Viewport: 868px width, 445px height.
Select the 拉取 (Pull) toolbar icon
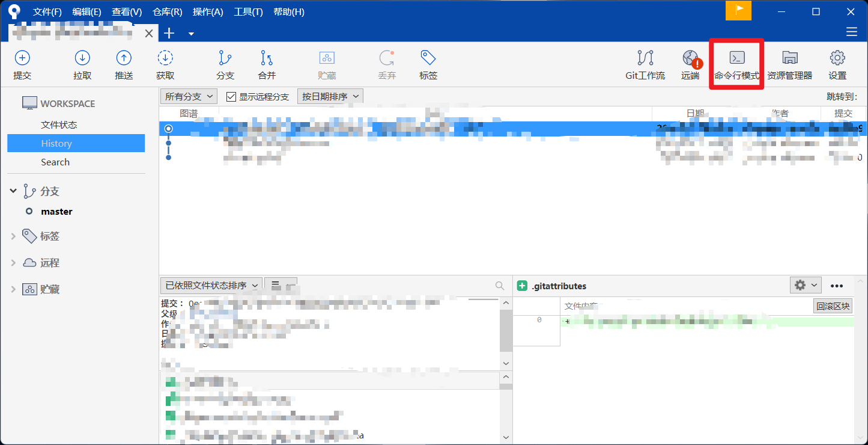point(82,64)
